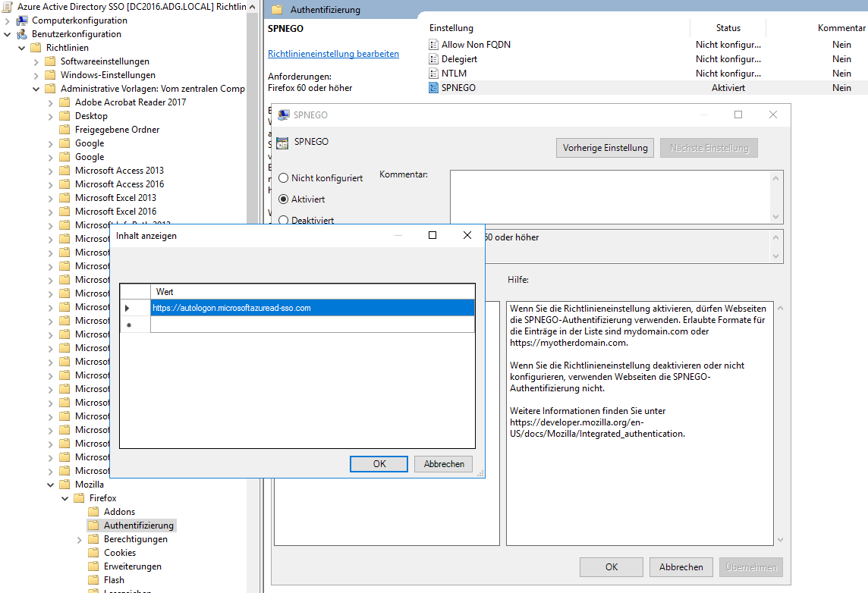Click the Desktop folder icon in tree

(64, 115)
